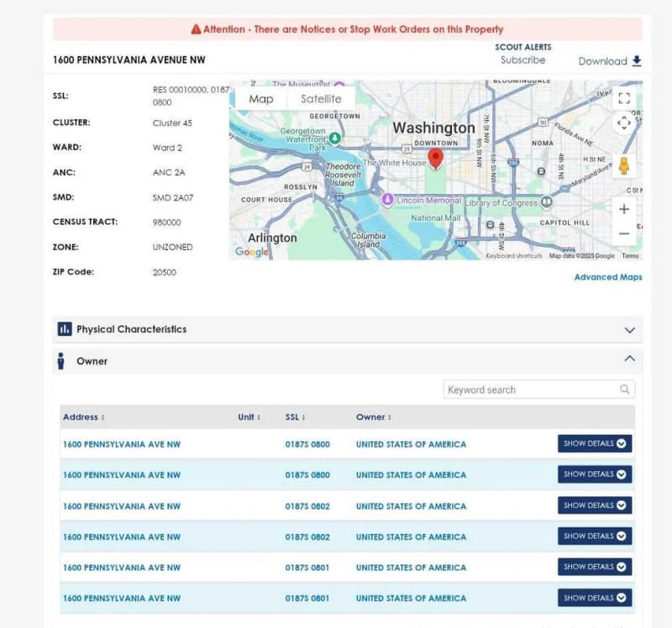This screenshot has width=672, height=628.
Task: Zoom in on the map
Action: pos(623,209)
